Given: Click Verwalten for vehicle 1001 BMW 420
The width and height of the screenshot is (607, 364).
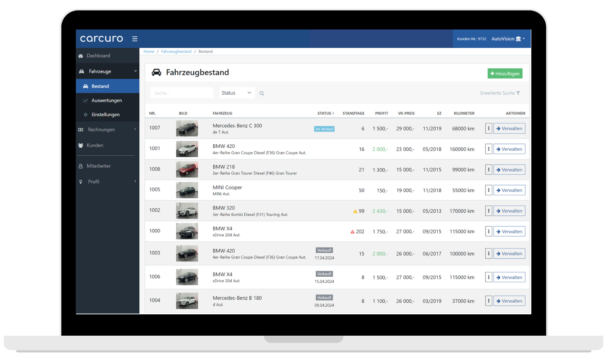Looking at the screenshot, I should [509, 149].
